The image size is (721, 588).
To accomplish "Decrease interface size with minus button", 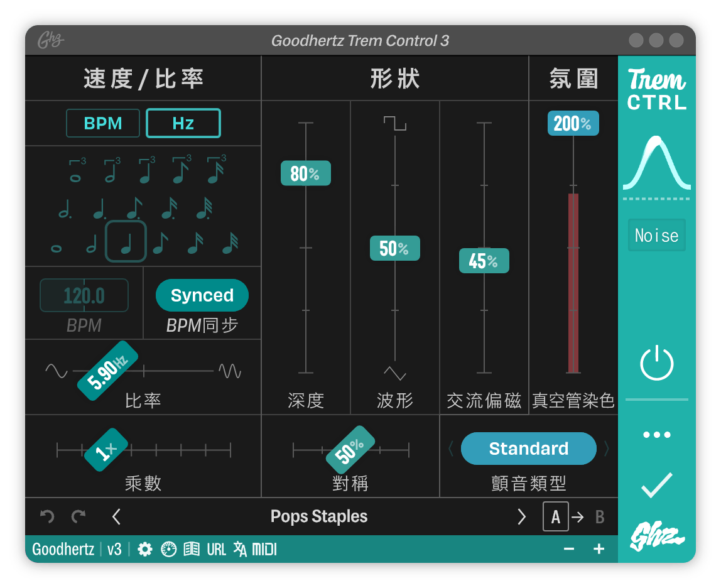I will (569, 549).
